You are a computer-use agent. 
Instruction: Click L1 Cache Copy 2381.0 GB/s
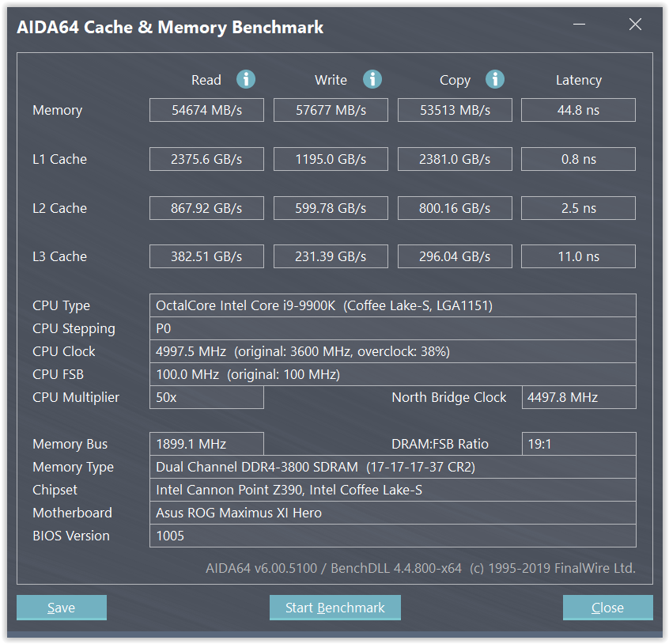click(455, 159)
